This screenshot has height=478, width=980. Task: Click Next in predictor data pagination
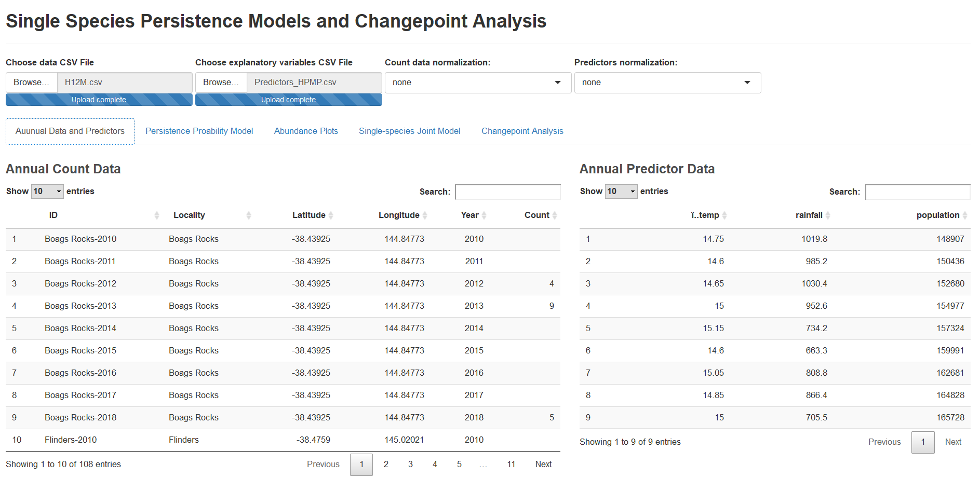[953, 442]
